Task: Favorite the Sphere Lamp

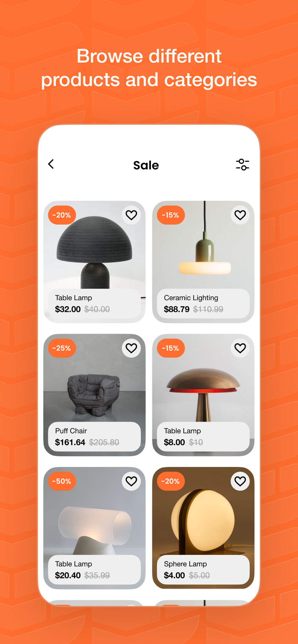Action: pos(240,481)
